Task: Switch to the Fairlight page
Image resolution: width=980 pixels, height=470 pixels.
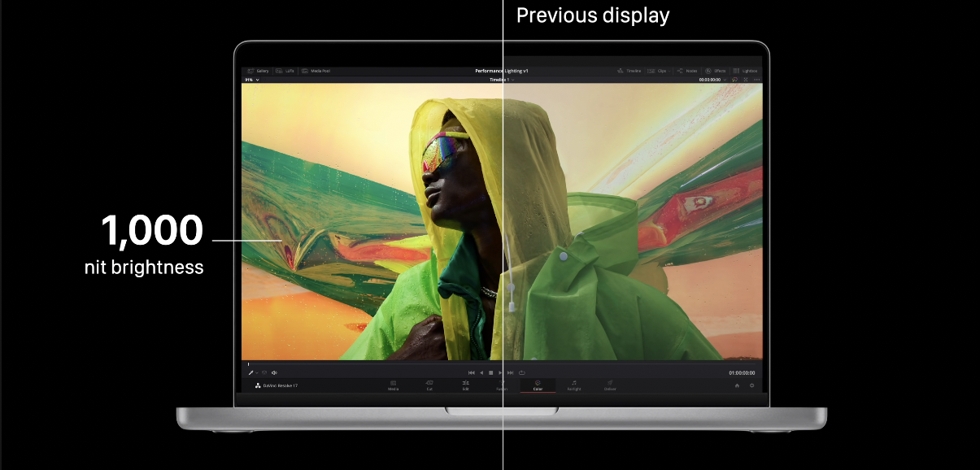Action: pos(574,385)
